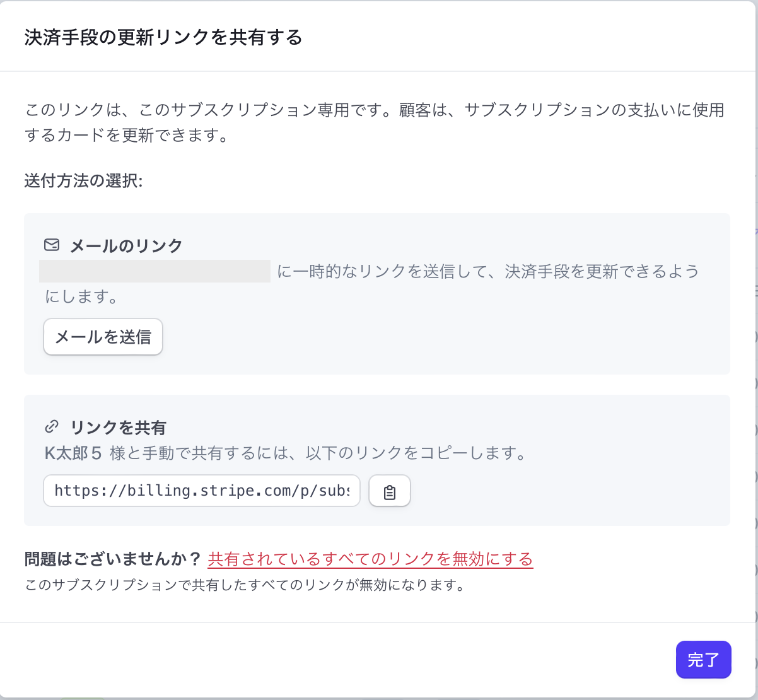
Task: Click the clipboard copy icon button
Action: (390, 491)
